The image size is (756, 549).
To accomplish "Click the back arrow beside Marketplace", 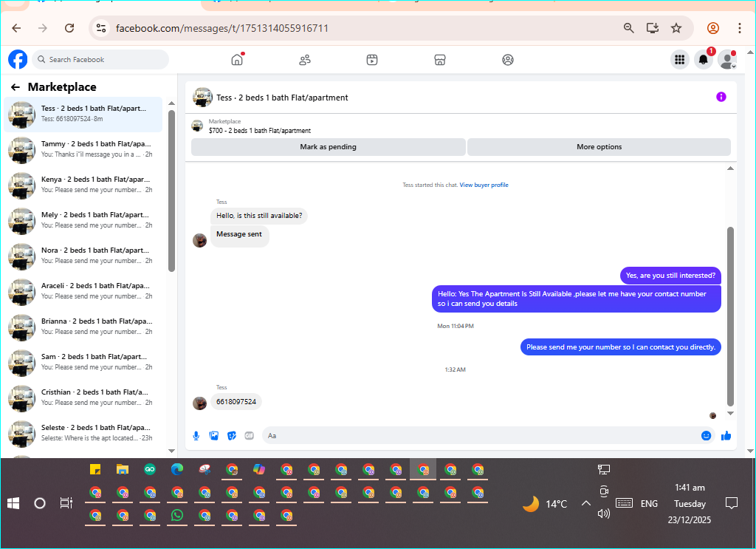I will [16, 87].
